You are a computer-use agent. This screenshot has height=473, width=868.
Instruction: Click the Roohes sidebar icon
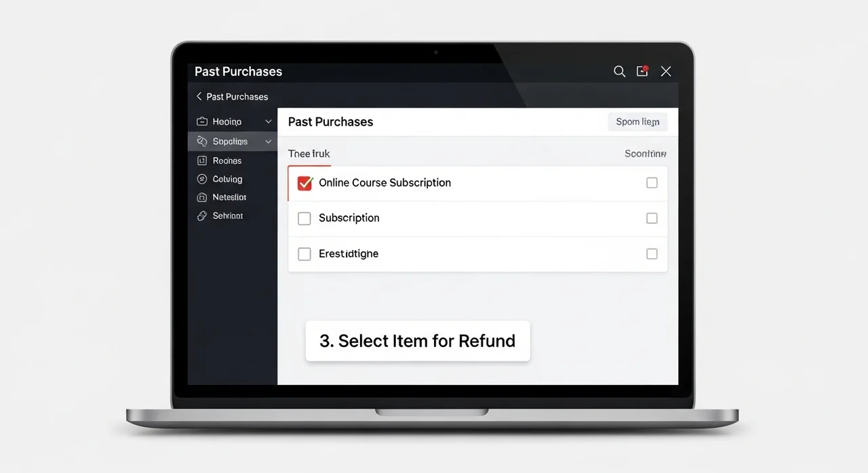[x=201, y=161]
